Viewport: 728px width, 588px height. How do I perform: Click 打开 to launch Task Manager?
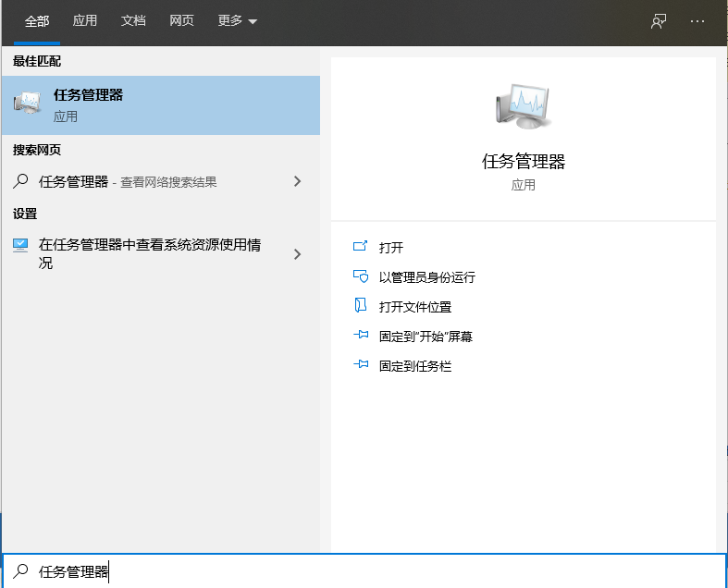tap(391, 248)
